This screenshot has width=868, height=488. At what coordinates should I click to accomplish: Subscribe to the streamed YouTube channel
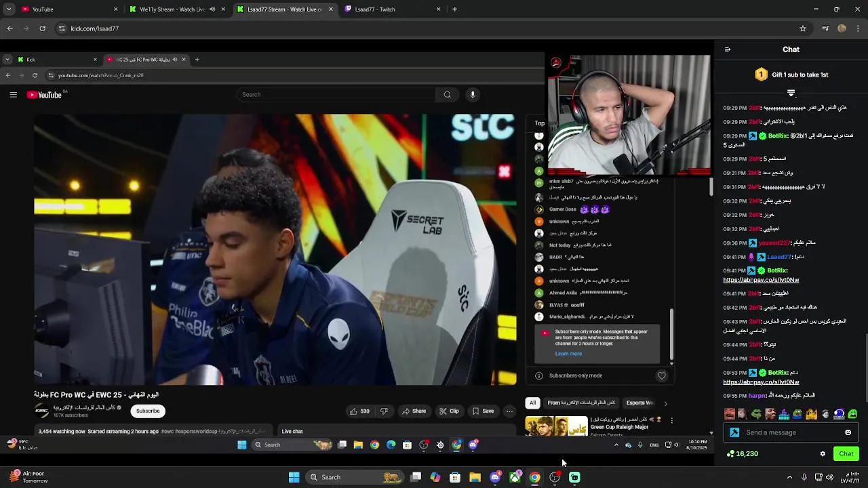(148, 411)
